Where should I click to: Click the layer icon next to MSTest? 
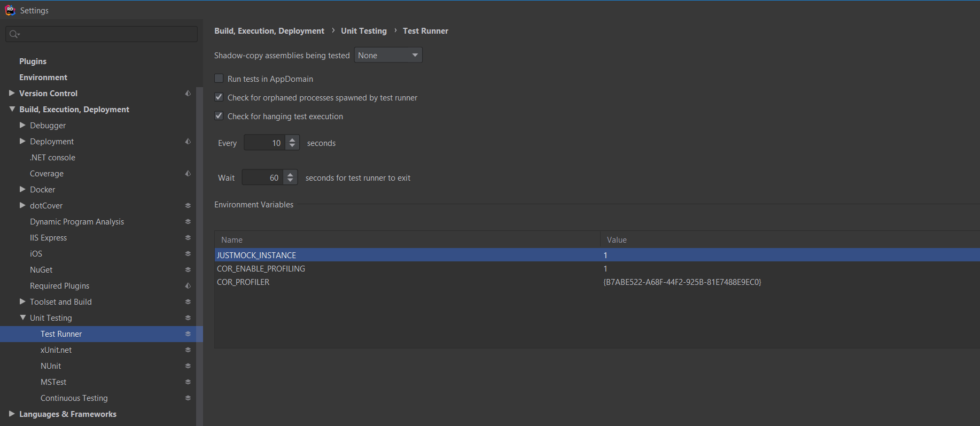[188, 382]
